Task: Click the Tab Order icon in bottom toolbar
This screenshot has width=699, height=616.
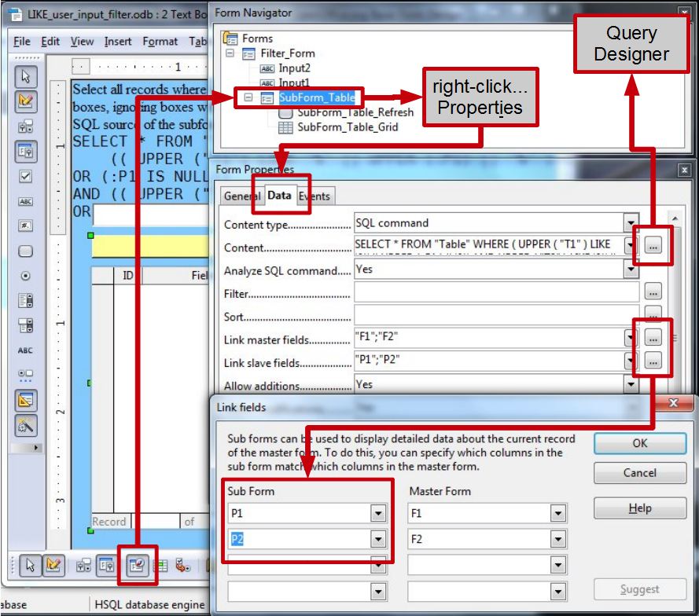Action: pos(183,565)
